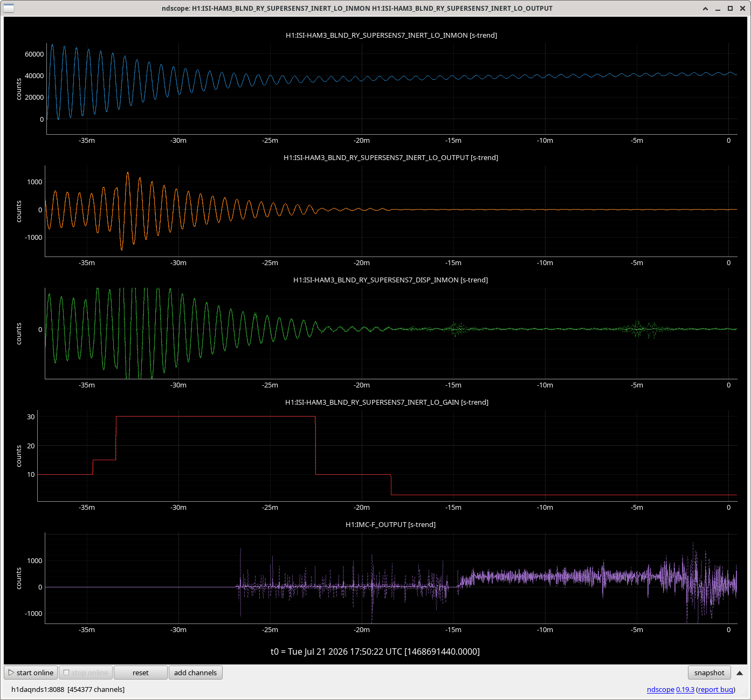This screenshot has height=700, width=751.
Task: Click the expand triangle next to snapshot
Action: 740,673
